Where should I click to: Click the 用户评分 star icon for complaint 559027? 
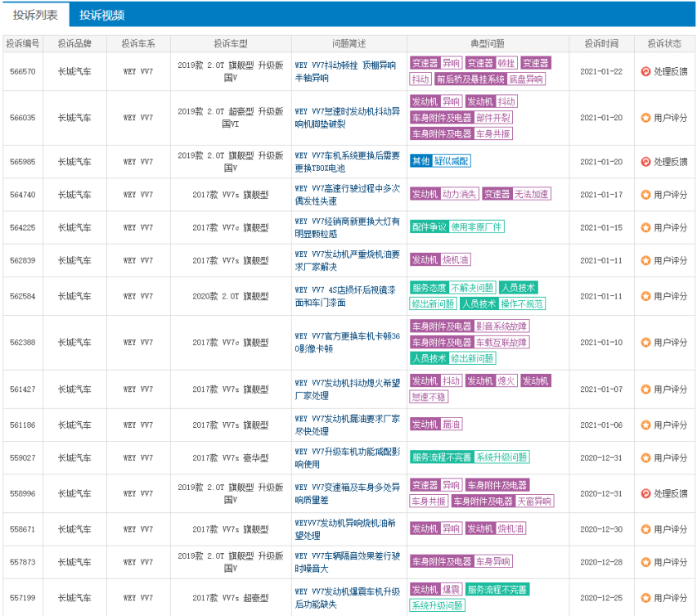[645, 458]
